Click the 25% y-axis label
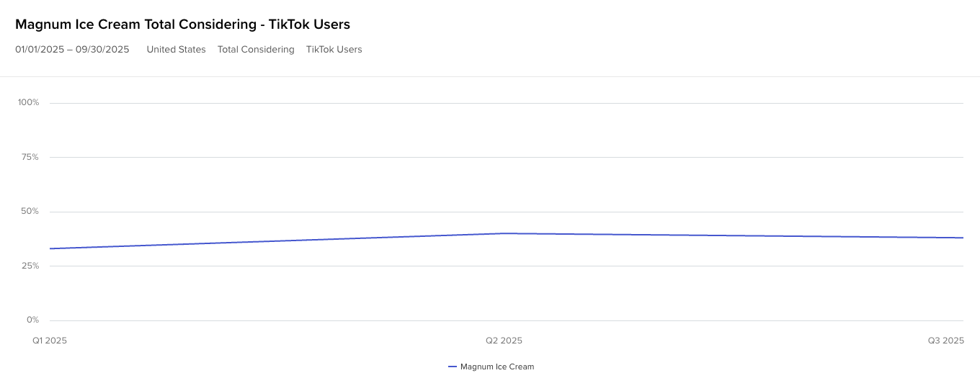 click(30, 266)
